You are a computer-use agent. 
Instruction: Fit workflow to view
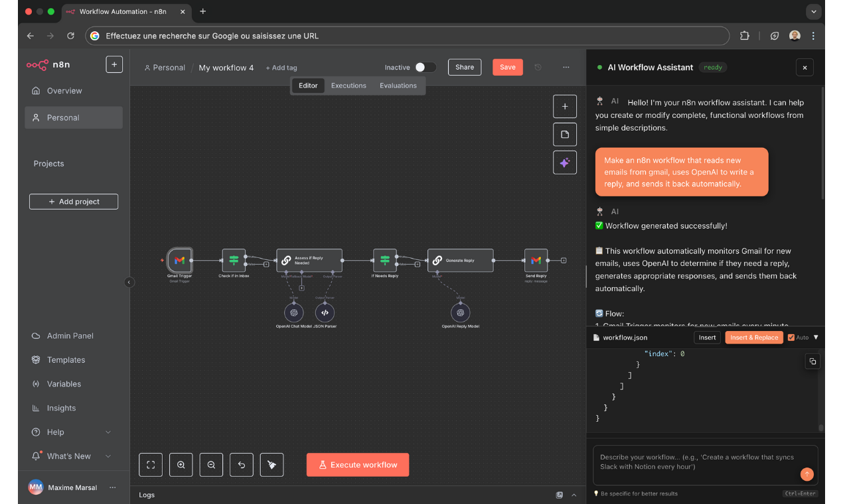point(151,465)
